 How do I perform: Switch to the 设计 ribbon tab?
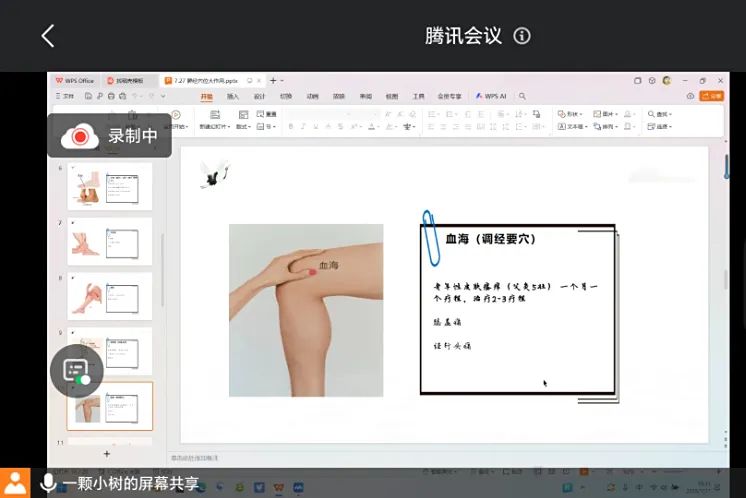click(259, 96)
